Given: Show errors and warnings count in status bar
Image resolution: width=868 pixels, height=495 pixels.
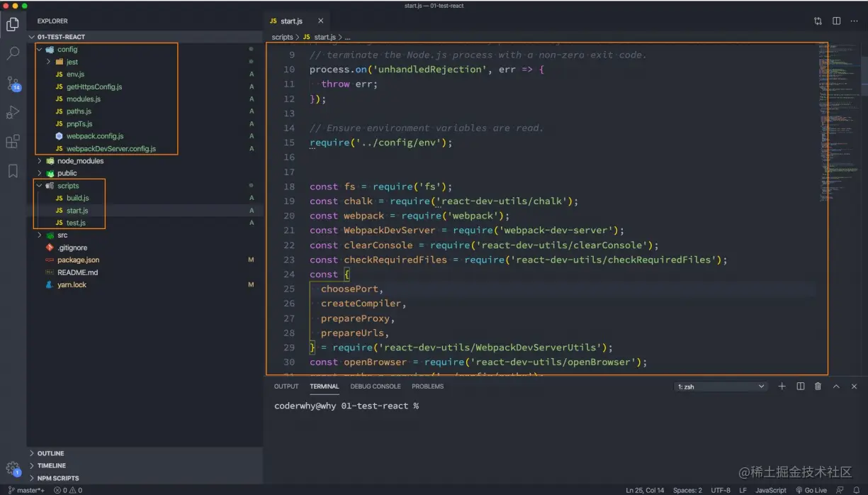Looking at the screenshot, I should click(69, 490).
